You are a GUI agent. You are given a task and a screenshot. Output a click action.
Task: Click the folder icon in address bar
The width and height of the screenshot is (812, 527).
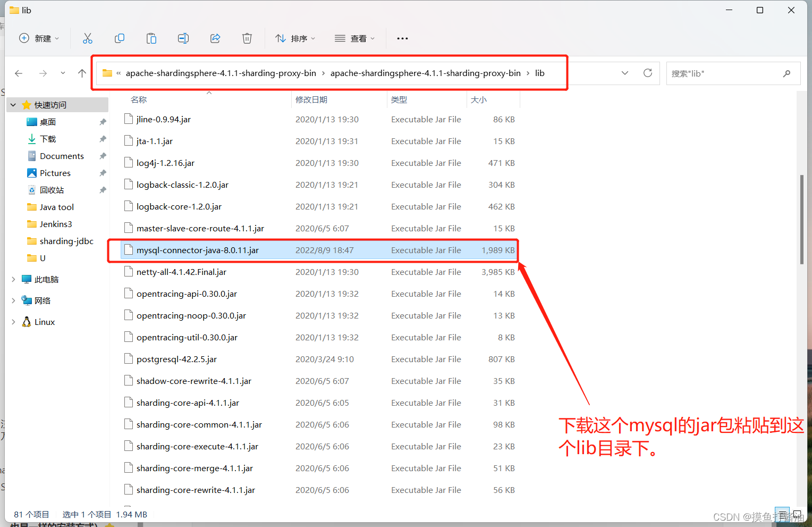point(107,73)
